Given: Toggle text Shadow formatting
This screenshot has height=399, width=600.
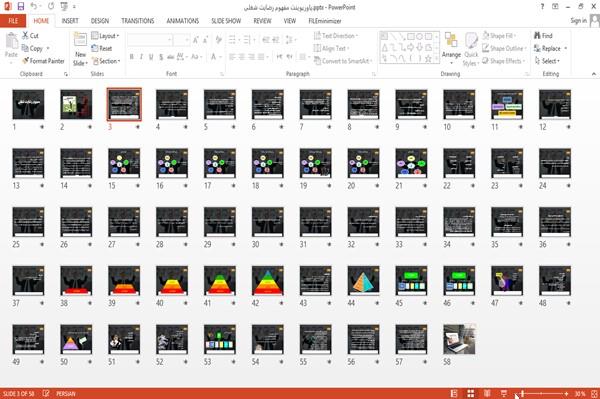Looking at the screenshot, I should coord(161,57).
